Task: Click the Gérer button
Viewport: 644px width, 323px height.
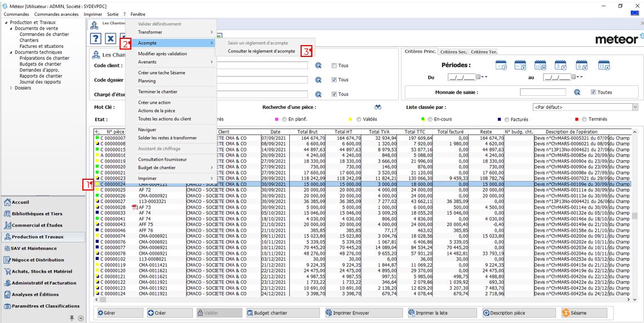Action: tap(119, 313)
